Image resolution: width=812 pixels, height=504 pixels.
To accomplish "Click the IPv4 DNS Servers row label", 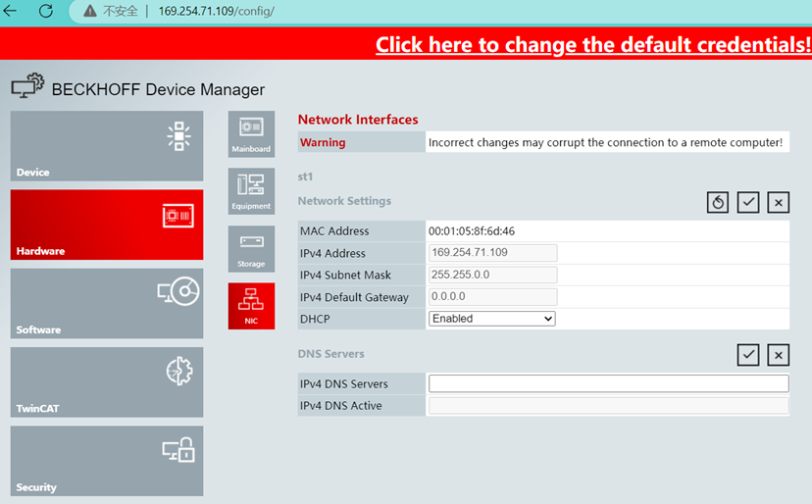I will (344, 383).
